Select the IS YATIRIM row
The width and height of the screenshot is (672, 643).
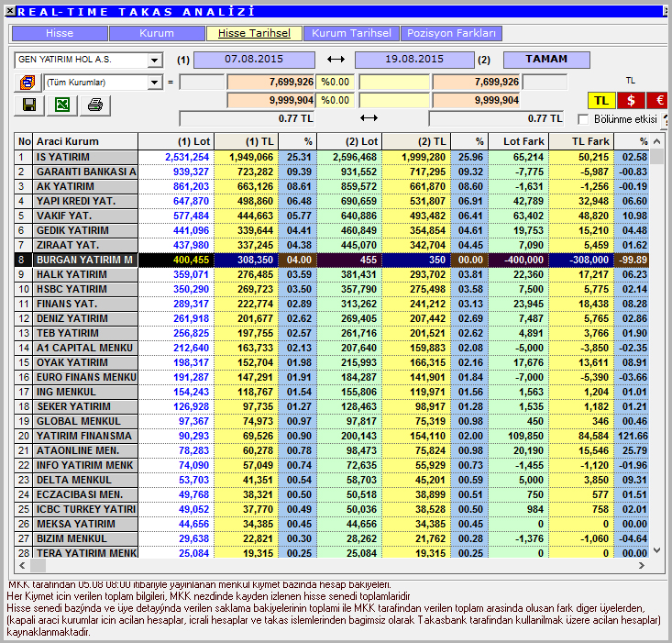(x=332, y=158)
